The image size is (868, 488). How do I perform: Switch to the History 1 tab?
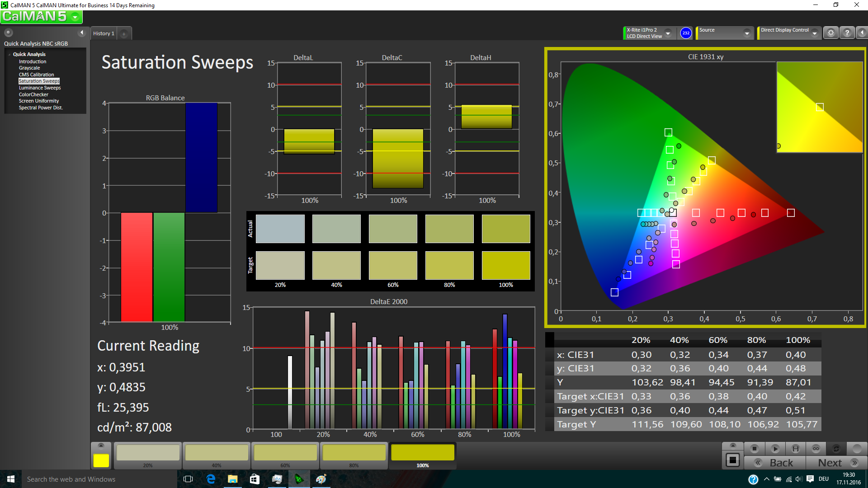point(104,33)
